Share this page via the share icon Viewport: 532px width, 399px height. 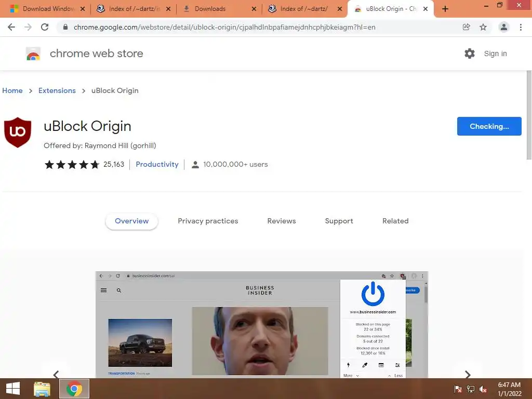467,27
